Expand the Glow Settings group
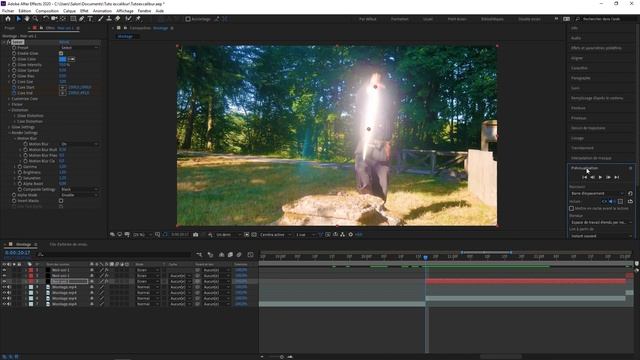The height and width of the screenshot is (360, 640). [x=9, y=127]
